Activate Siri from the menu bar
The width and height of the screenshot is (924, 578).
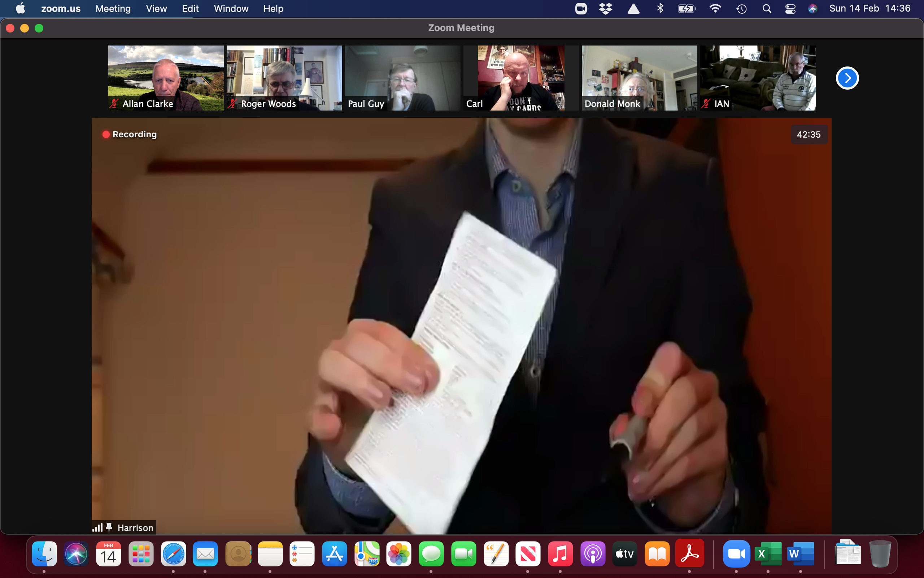(x=812, y=8)
